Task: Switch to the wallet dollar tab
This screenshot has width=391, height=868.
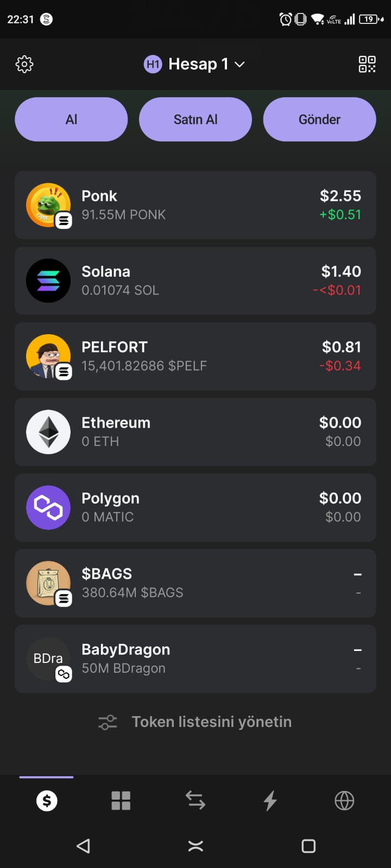Action: (x=47, y=801)
